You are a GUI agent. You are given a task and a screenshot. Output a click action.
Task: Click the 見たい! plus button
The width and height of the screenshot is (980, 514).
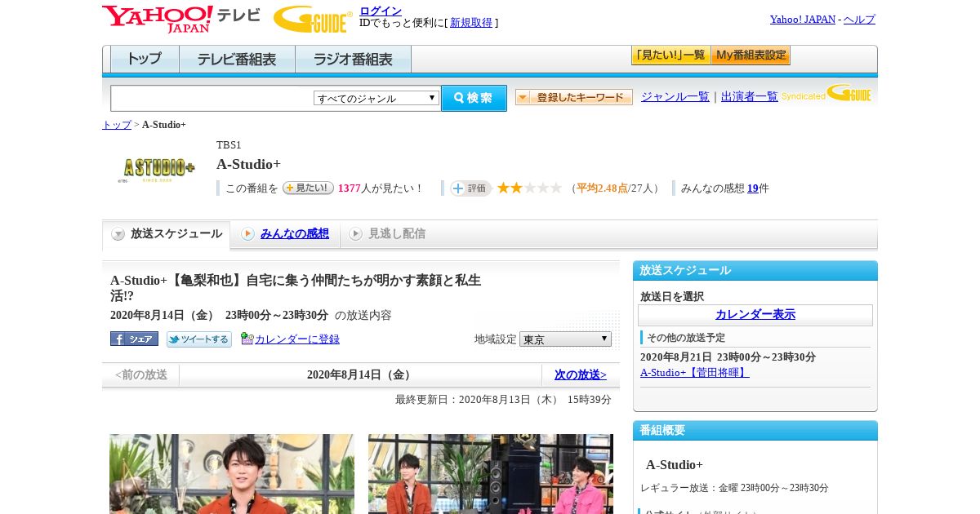coord(308,188)
